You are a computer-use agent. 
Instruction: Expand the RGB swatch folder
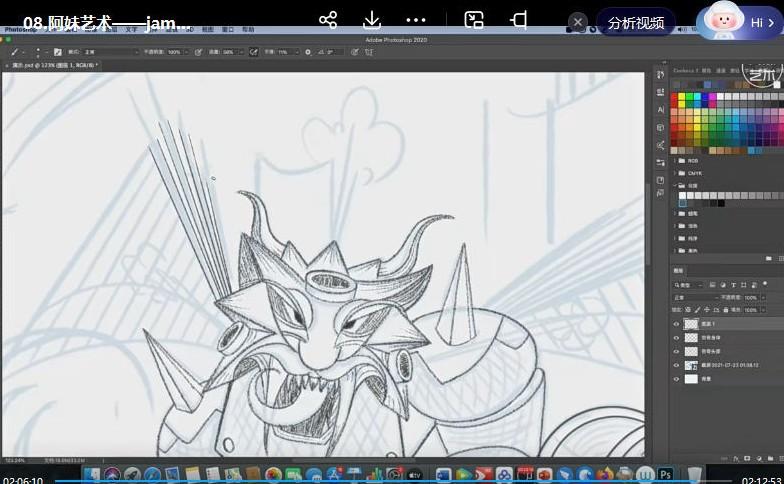coord(674,160)
